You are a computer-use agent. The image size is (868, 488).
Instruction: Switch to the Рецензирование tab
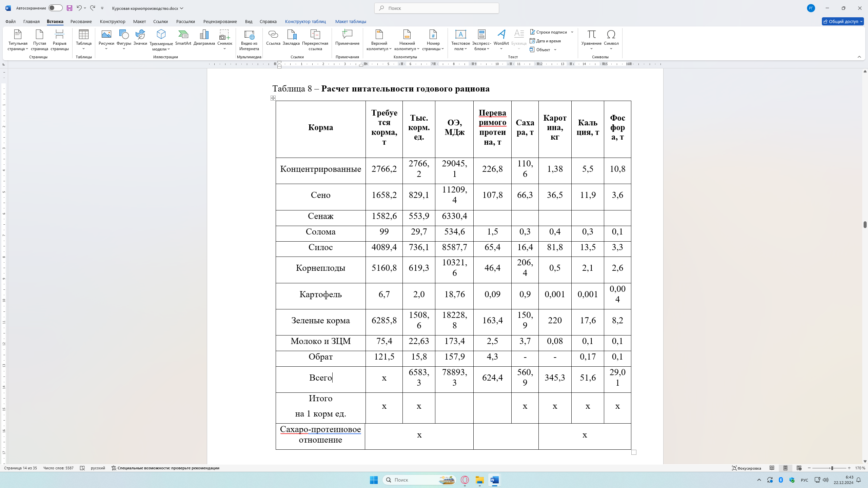point(220,21)
